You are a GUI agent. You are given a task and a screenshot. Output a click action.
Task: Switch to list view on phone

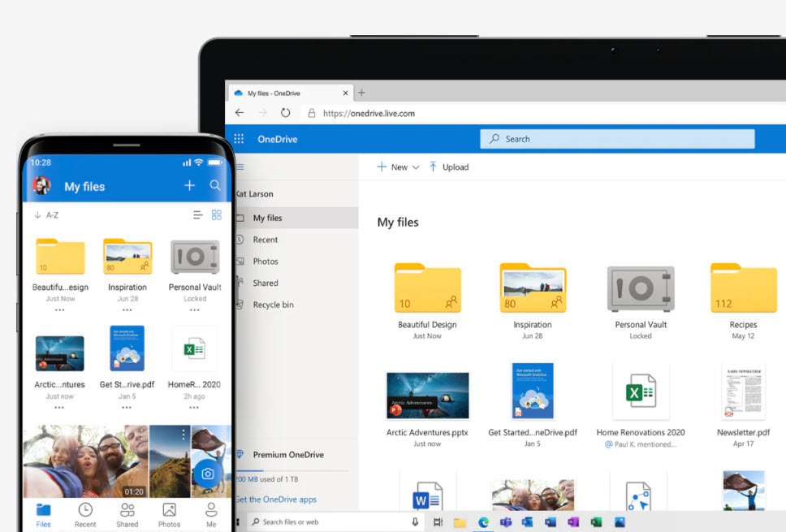197,215
